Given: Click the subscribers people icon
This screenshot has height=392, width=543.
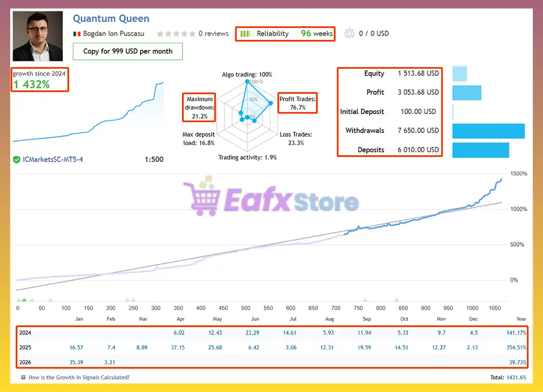Looking at the screenshot, I should (x=350, y=33).
